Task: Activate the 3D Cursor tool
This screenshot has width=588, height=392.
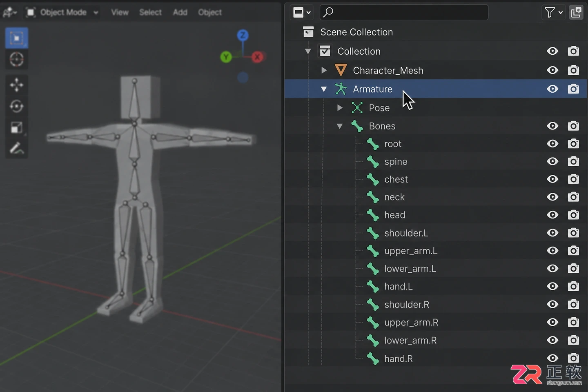Action: coord(16,60)
